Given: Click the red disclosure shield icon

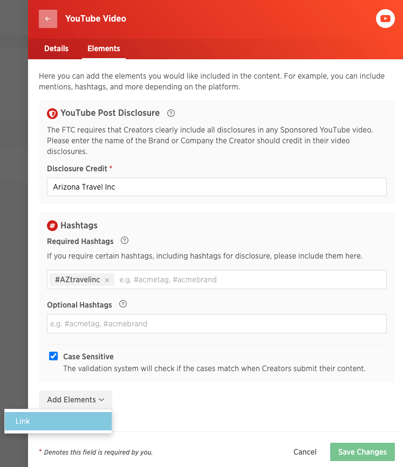Looking at the screenshot, I should 52,114.
